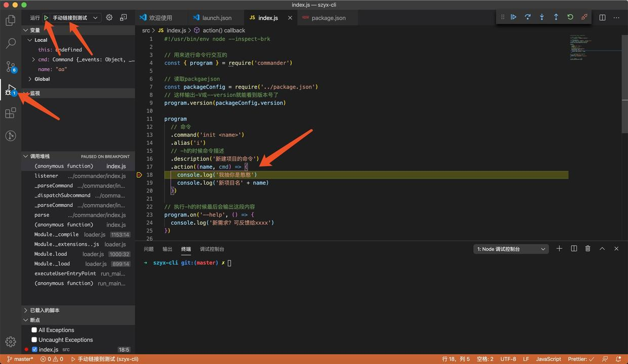Open the debug console icon beside the gear
The image size is (628, 364).
click(124, 17)
